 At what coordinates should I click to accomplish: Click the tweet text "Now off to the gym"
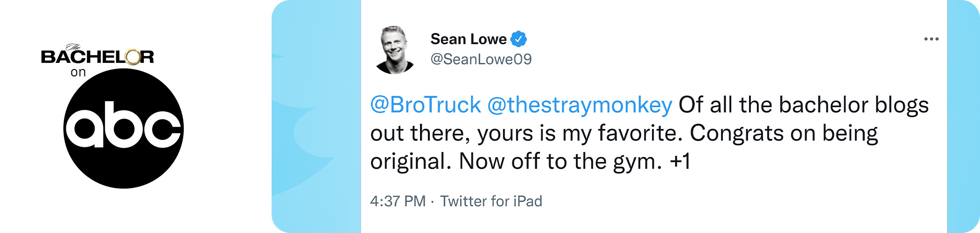(x=560, y=162)
